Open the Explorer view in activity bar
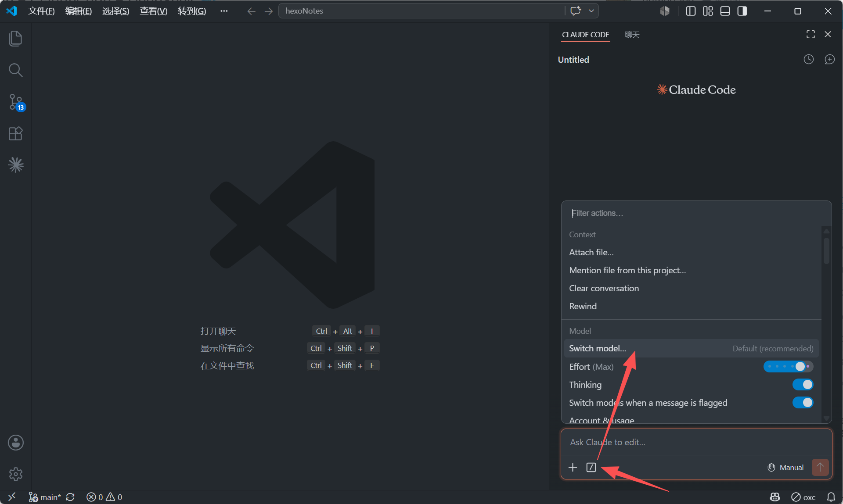This screenshot has height=504, width=843. pyautogui.click(x=15, y=39)
